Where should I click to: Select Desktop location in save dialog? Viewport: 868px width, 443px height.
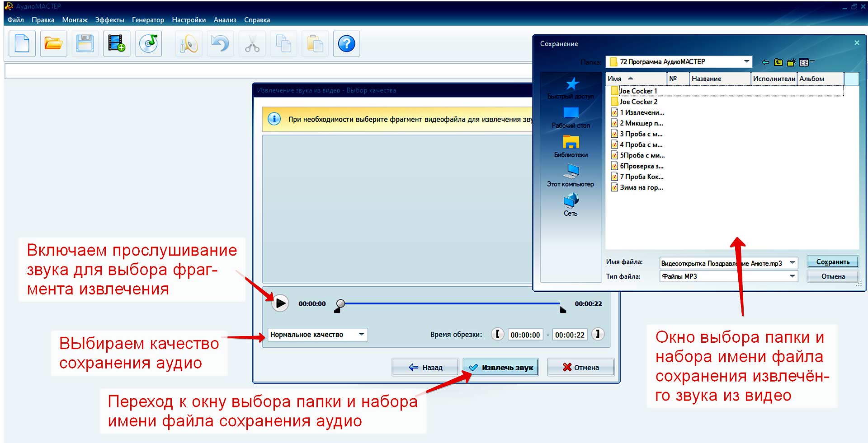coord(571,117)
